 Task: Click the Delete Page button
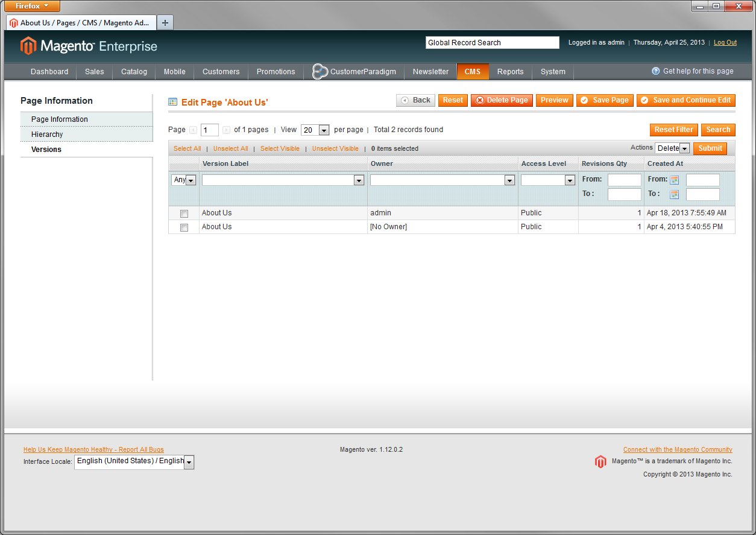[502, 100]
